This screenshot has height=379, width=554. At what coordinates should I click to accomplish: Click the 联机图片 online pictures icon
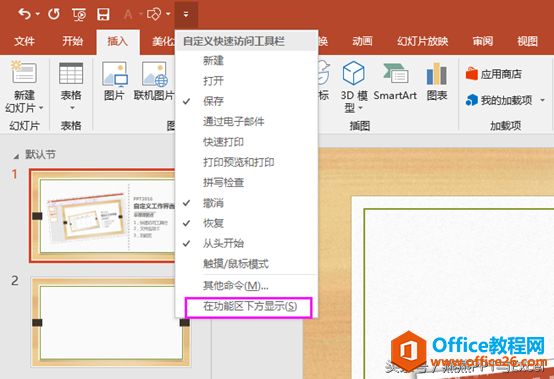click(x=155, y=74)
